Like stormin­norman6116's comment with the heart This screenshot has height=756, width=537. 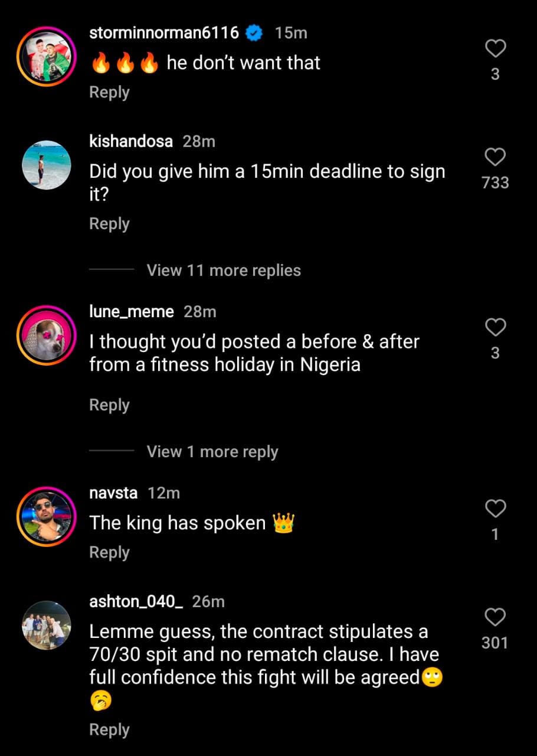point(495,49)
